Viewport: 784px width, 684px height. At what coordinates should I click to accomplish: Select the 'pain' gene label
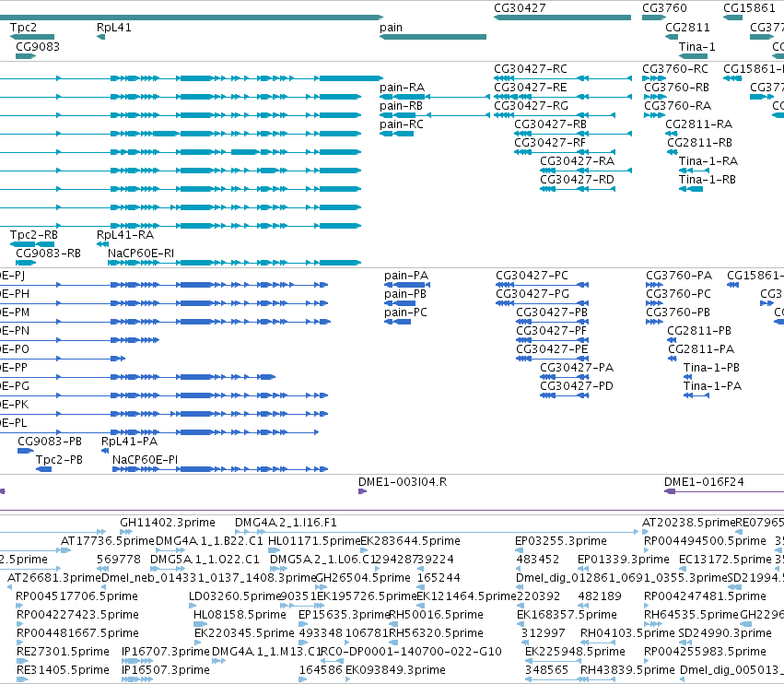click(x=391, y=28)
